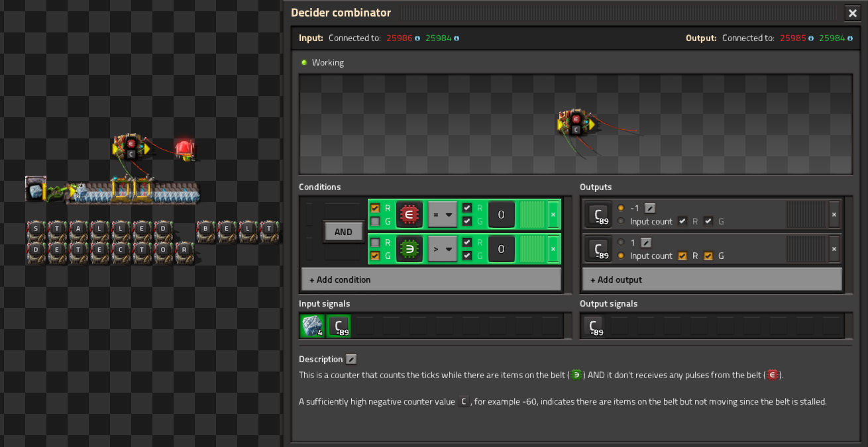Viewport: 868px width, 447px height.
Task: Choose Input count for the second output
Action: (621, 256)
